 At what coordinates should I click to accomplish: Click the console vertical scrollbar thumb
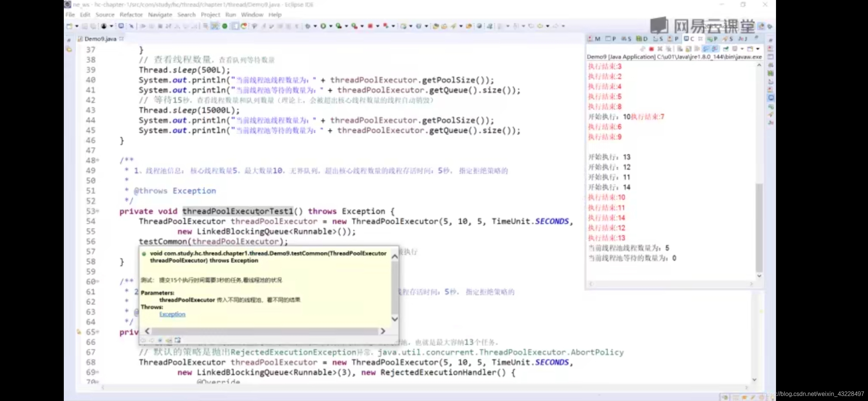click(x=759, y=227)
